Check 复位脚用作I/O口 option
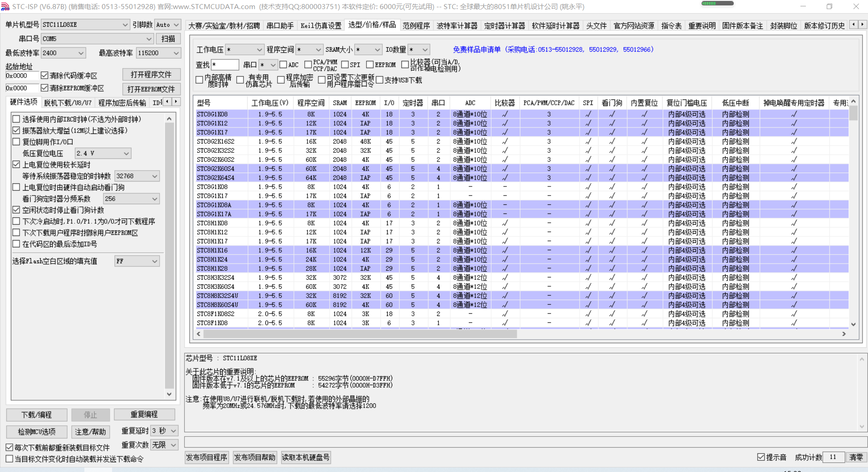The height and width of the screenshot is (472, 868). [16, 142]
